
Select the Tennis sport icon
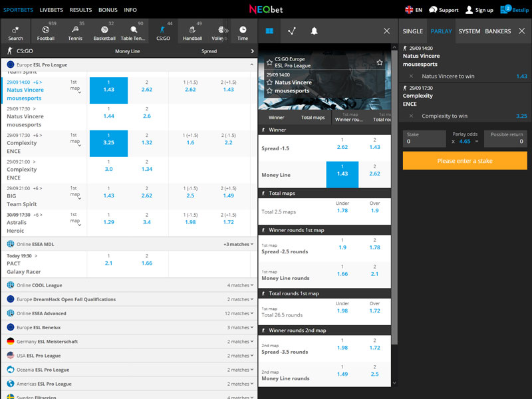click(x=75, y=31)
